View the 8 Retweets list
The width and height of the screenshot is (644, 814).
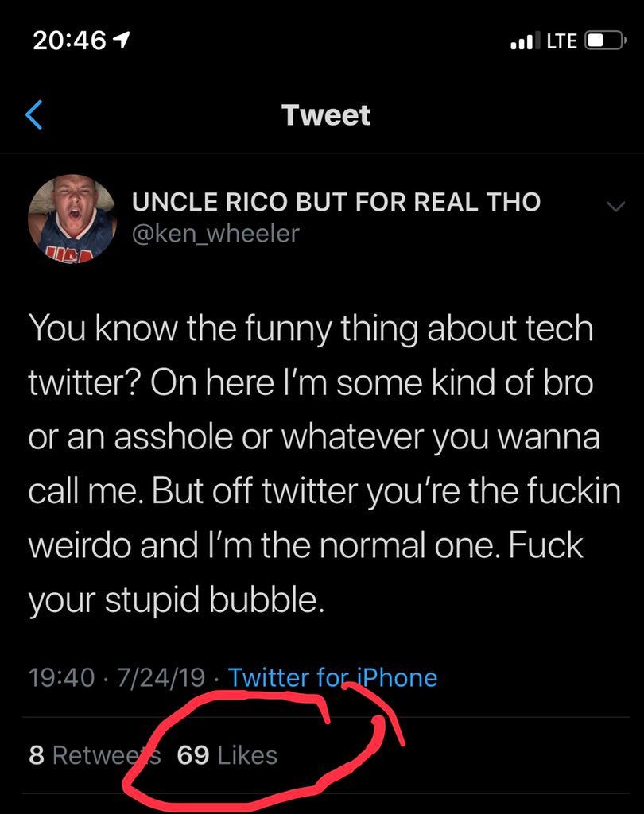[x=94, y=754]
